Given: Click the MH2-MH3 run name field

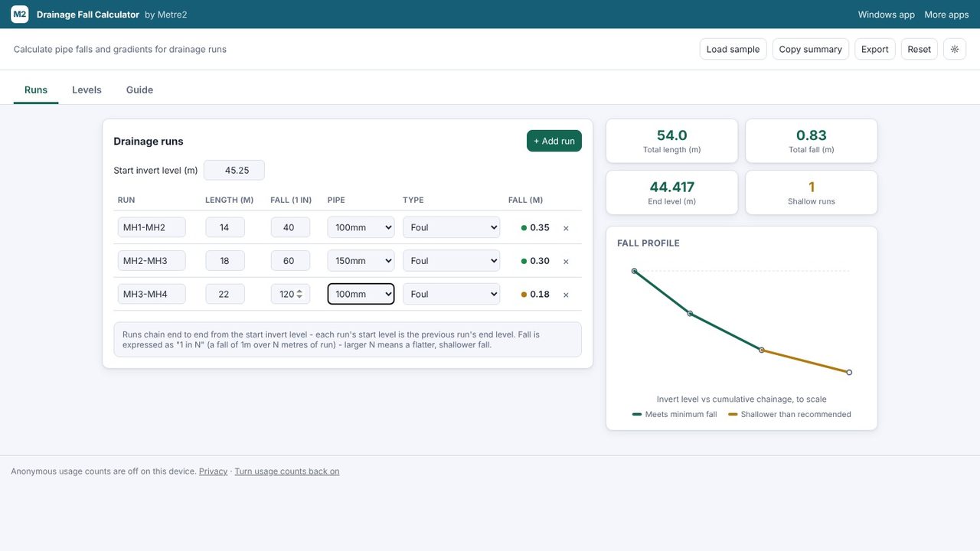Looking at the screenshot, I should [x=152, y=261].
